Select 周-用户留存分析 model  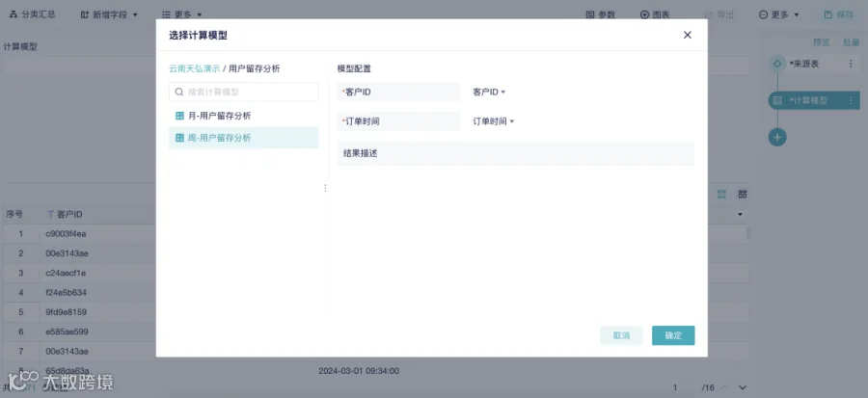[244, 138]
